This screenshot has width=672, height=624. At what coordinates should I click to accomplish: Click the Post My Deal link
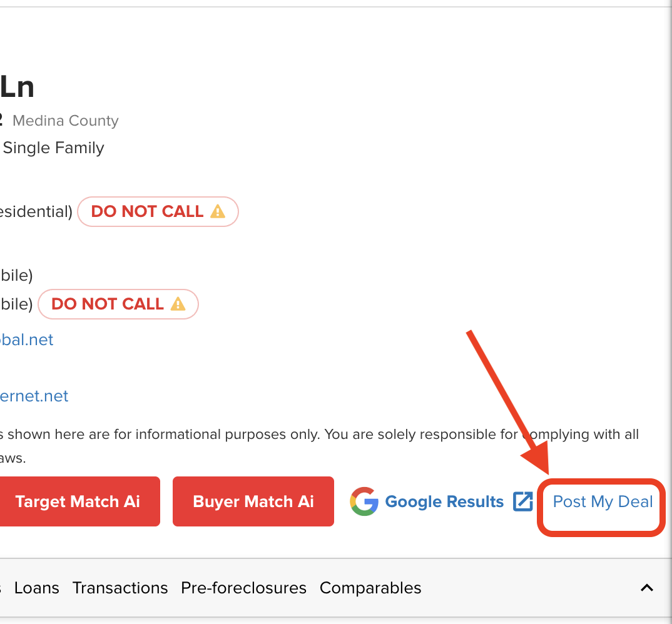(603, 501)
